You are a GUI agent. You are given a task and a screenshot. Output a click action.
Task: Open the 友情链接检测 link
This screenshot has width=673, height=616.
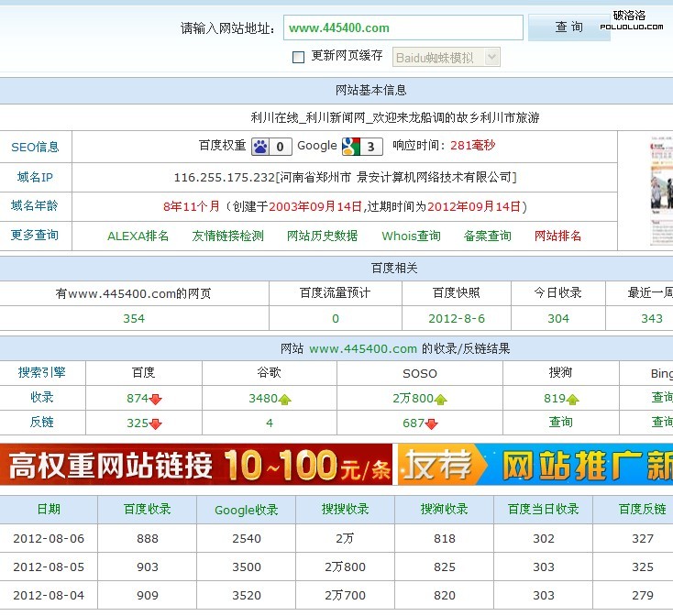[227, 236]
